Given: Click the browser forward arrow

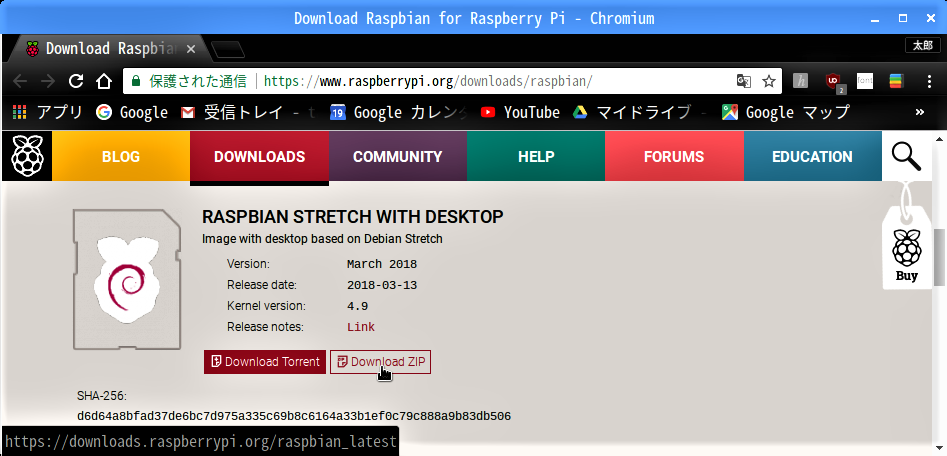Looking at the screenshot, I should click(x=48, y=81).
